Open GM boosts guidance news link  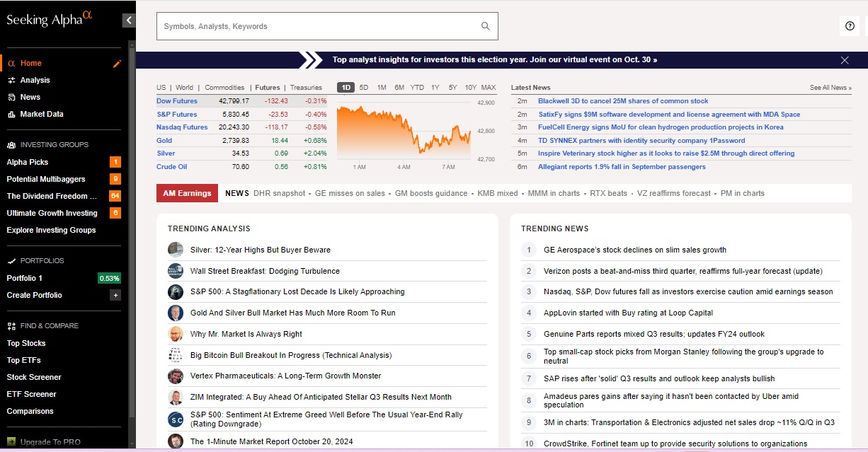(x=431, y=193)
